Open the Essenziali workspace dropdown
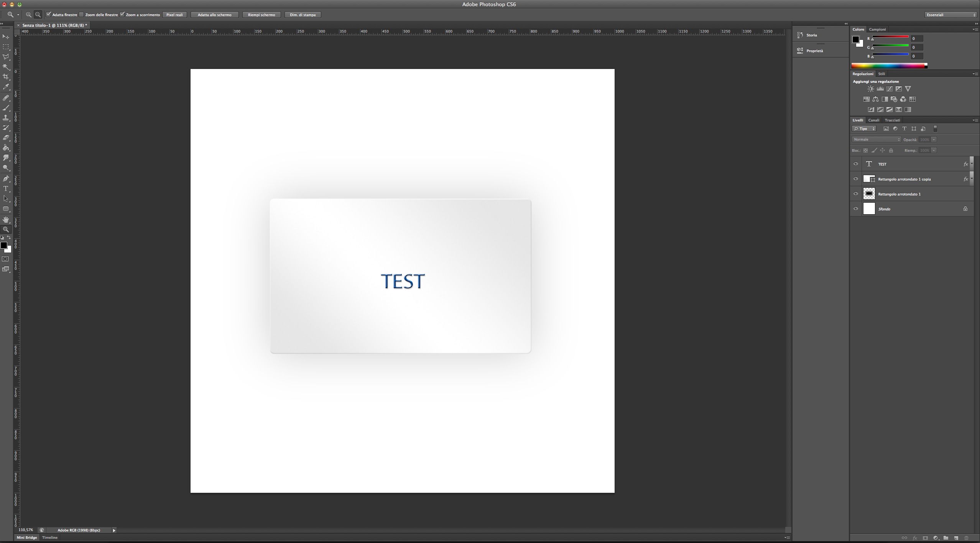Screen dimensions: 980x543 pyautogui.click(x=950, y=15)
